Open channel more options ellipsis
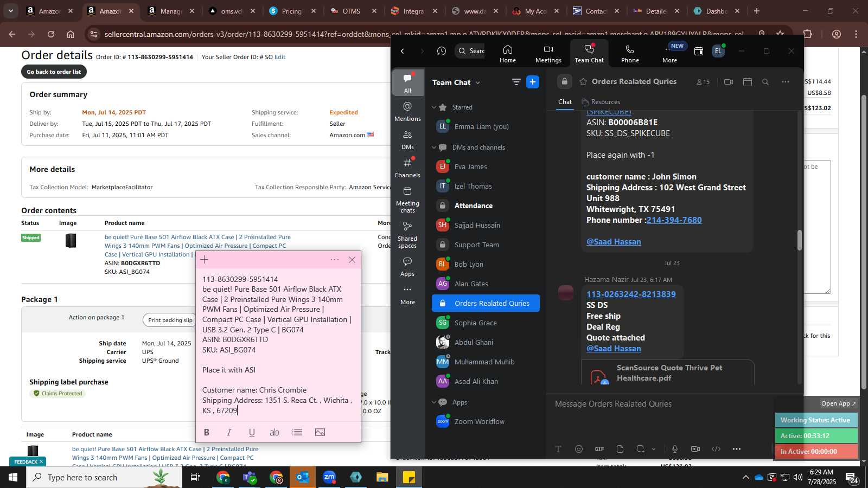868x488 pixels. (x=785, y=82)
